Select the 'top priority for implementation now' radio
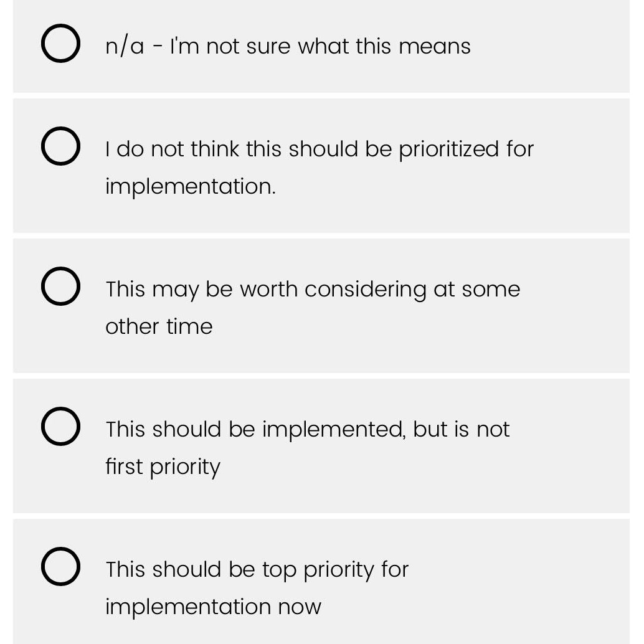 (60, 567)
